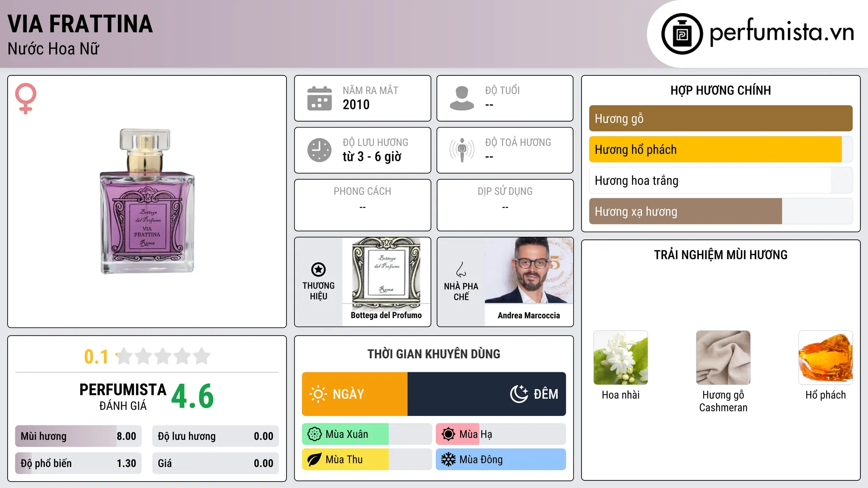Image resolution: width=868 pixels, height=488 pixels.
Task: Click the Độ tuổi label
Action: click(502, 90)
